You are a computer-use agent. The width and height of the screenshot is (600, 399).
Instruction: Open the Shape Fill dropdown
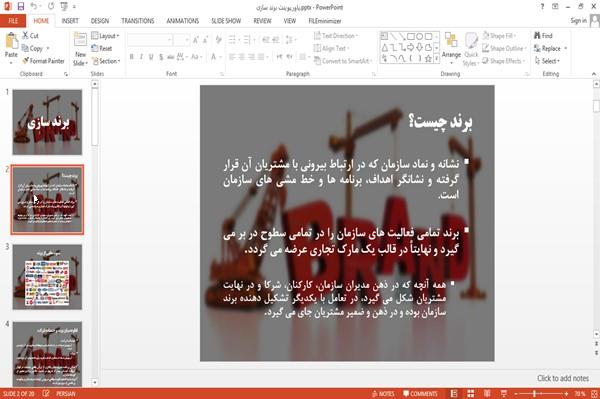[499, 36]
